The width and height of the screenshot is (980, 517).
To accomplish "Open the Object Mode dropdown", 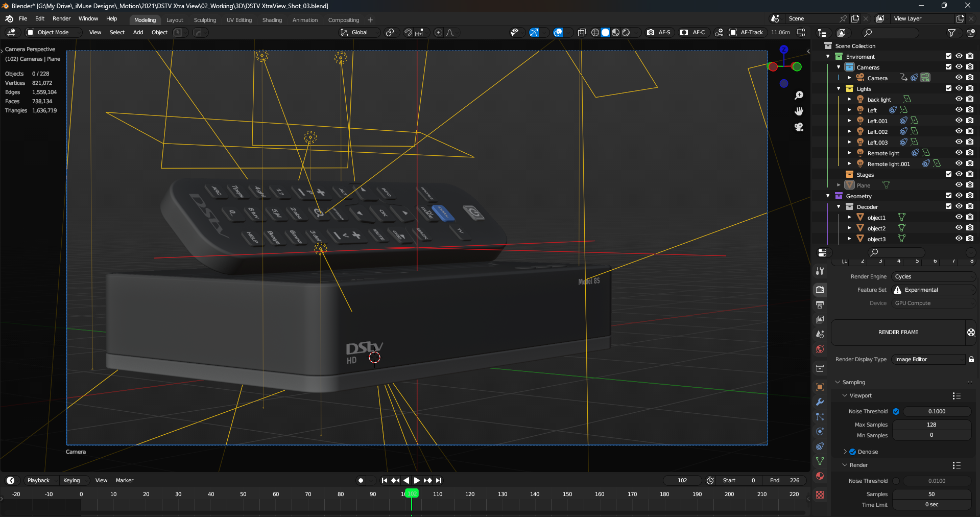I will (53, 32).
